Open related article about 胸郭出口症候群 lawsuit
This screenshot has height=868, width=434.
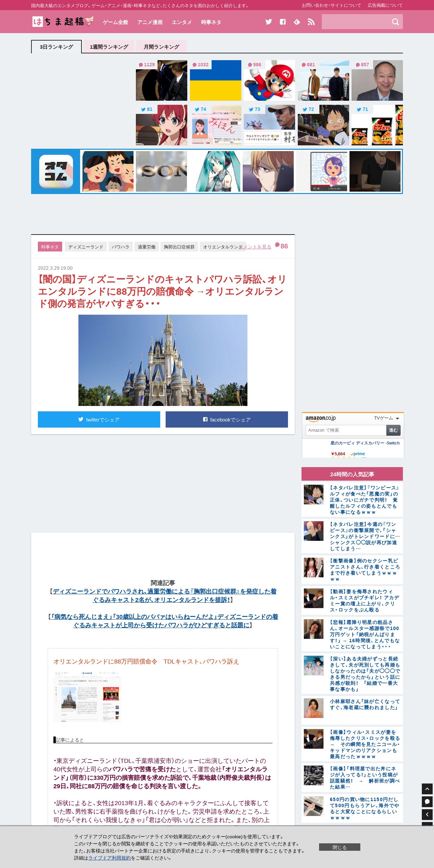click(164, 596)
